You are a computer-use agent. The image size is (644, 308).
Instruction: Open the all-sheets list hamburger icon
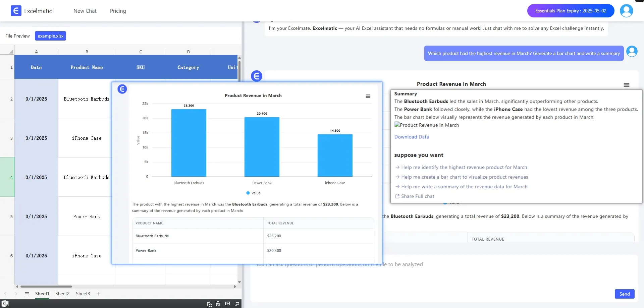pos(27,294)
